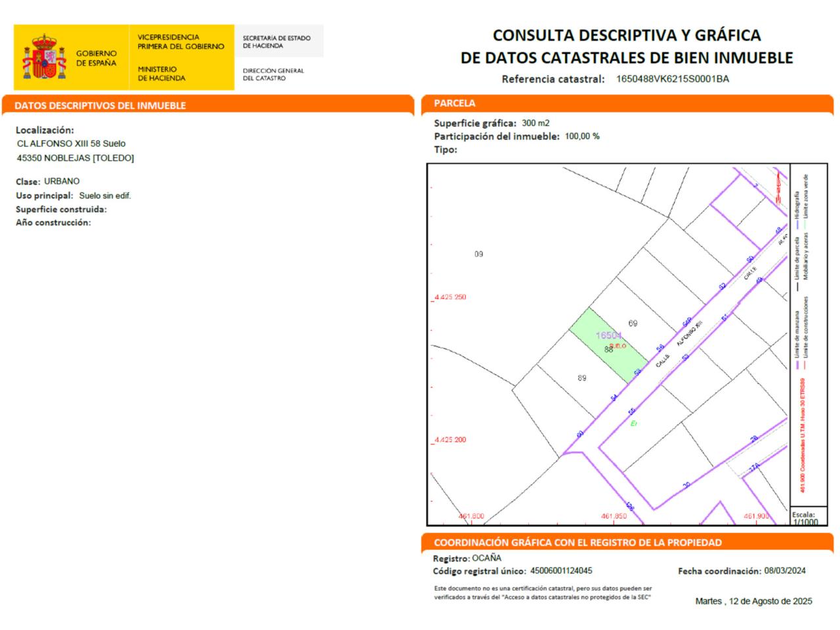Click the 'Código registral único' value 45006001124045

coord(561,571)
